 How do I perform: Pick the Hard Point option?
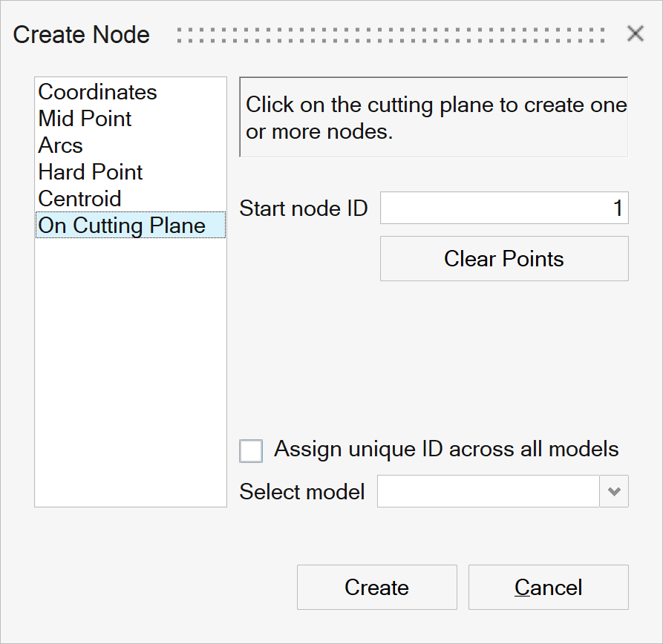pyautogui.click(x=91, y=172)
